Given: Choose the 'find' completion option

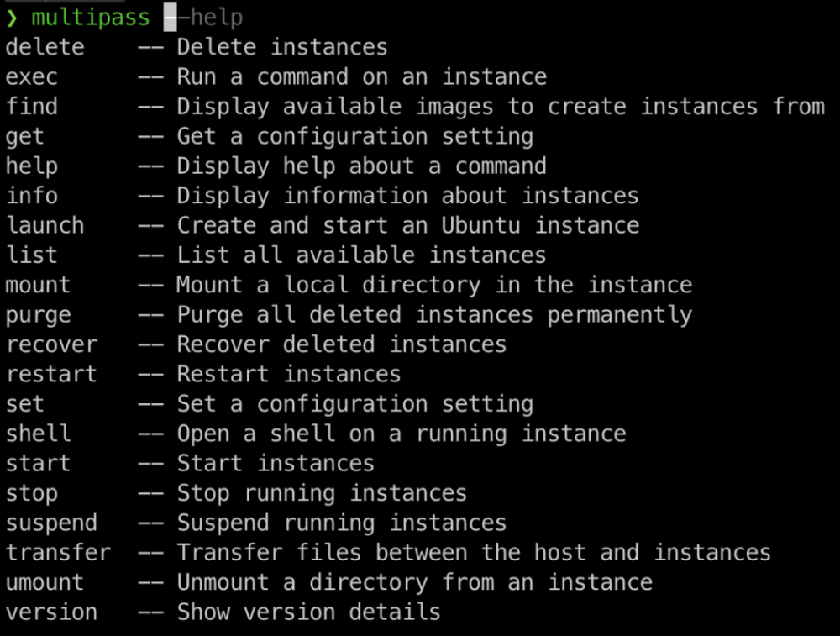Looking at the screenshot, I should coord(32,106).
